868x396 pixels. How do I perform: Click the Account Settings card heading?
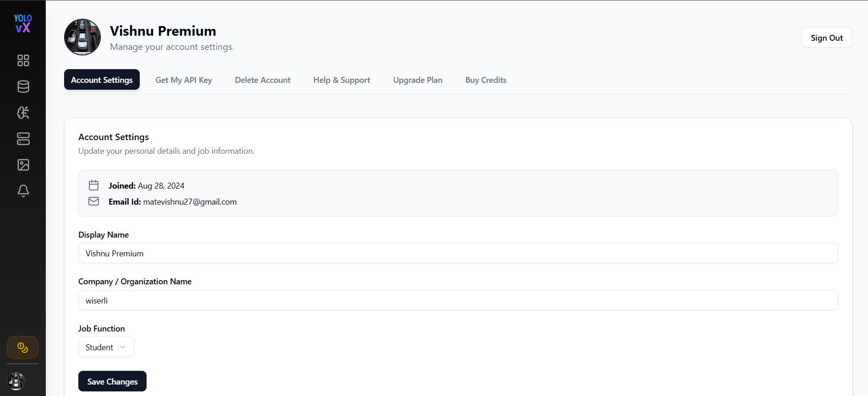[x=114, y=137]
